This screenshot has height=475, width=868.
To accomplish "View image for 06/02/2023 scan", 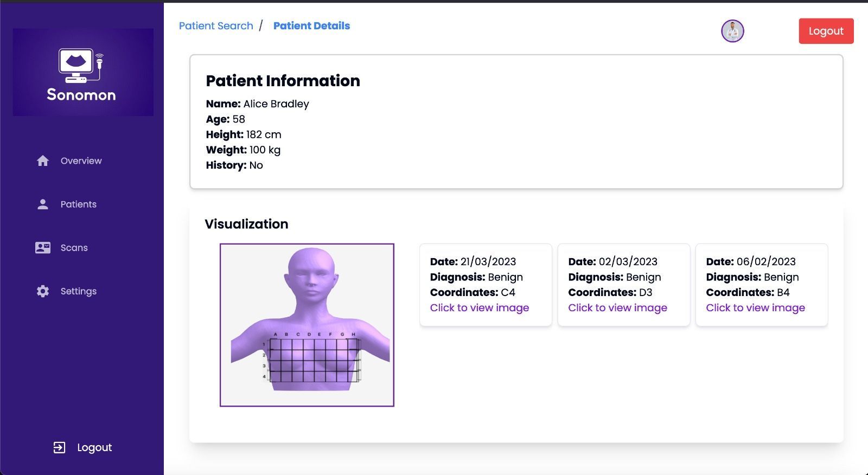I will (x=755, y=308).
